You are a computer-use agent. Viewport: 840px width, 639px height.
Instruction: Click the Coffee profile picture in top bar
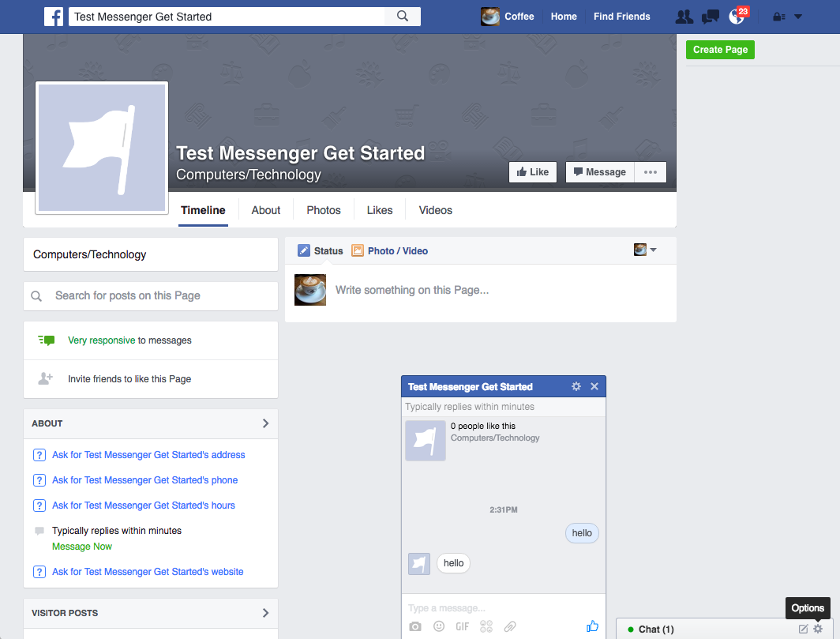(x=489, y=17)
